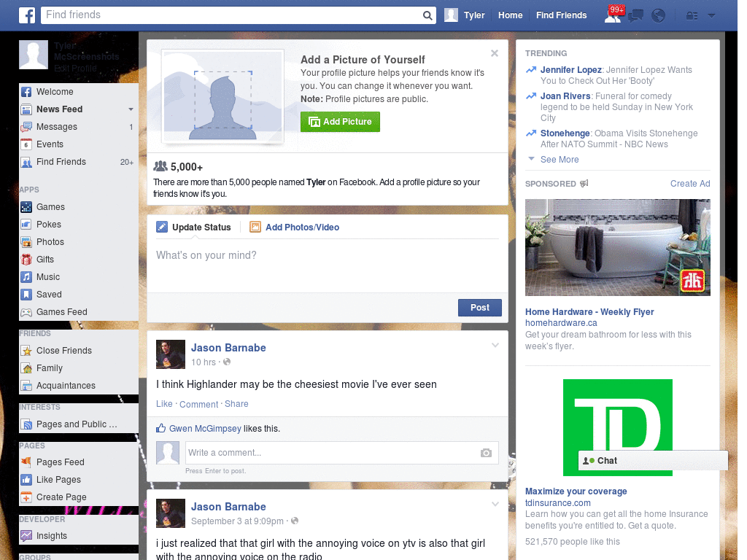Open Saved bookmark icon
The image size is (747, 560).
pos(26,295)
